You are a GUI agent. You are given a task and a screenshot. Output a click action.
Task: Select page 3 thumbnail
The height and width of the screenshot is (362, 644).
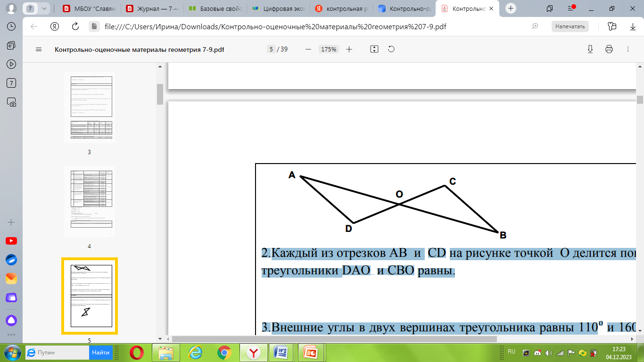(x=89, y=107)
